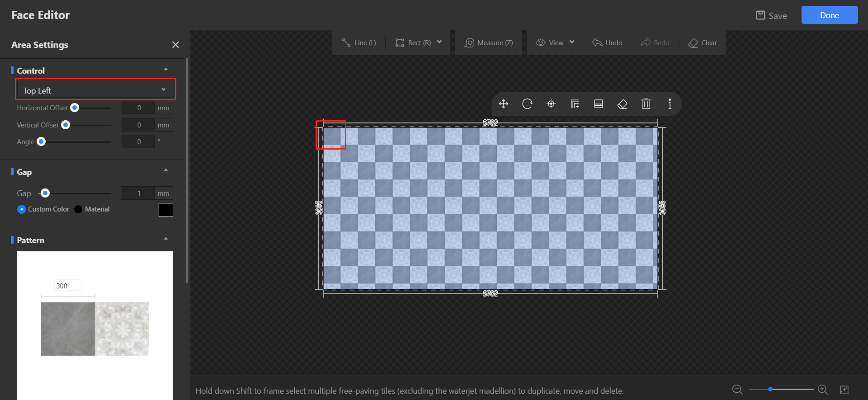
Task: Click the Save button
Action: tap(772, 15)
